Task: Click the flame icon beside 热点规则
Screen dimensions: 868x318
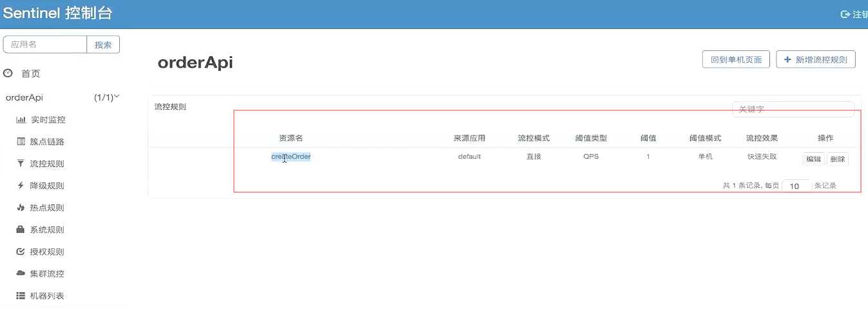Action: tap(21, 208)
